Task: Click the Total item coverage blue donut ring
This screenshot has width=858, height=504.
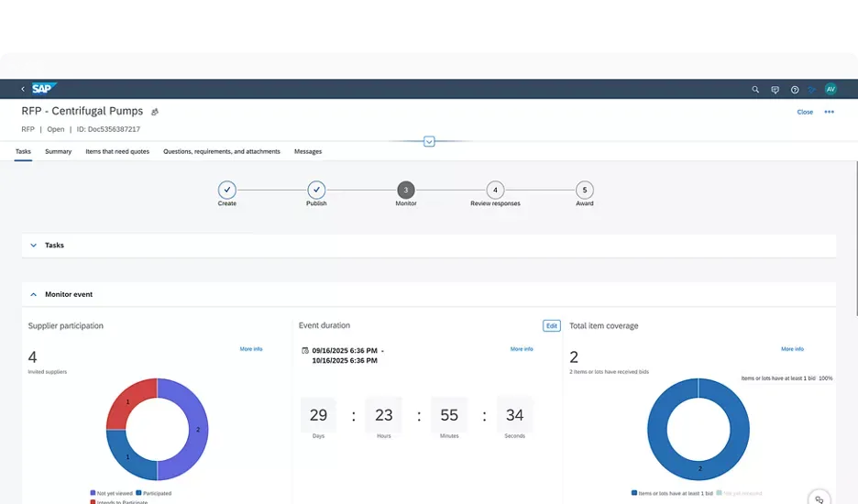Action: pos(699,469)
